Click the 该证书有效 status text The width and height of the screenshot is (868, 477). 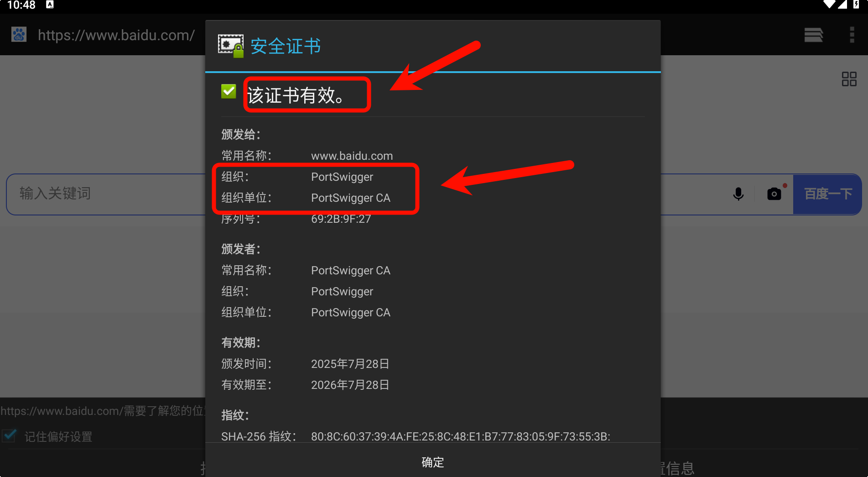296,95
